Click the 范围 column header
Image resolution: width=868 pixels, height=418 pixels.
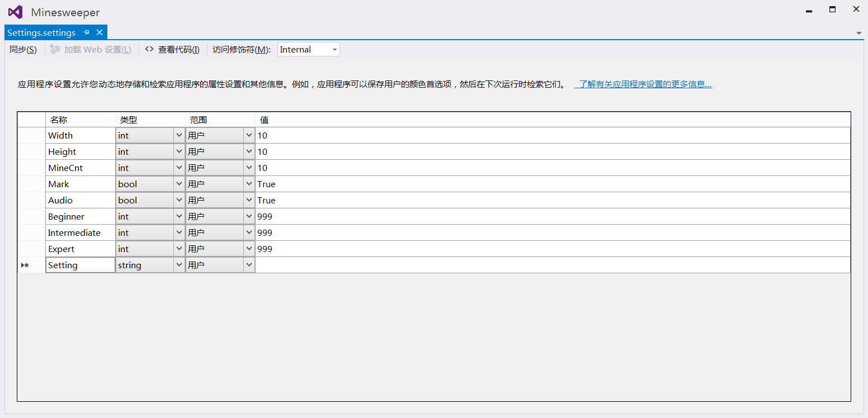(220, 120)
